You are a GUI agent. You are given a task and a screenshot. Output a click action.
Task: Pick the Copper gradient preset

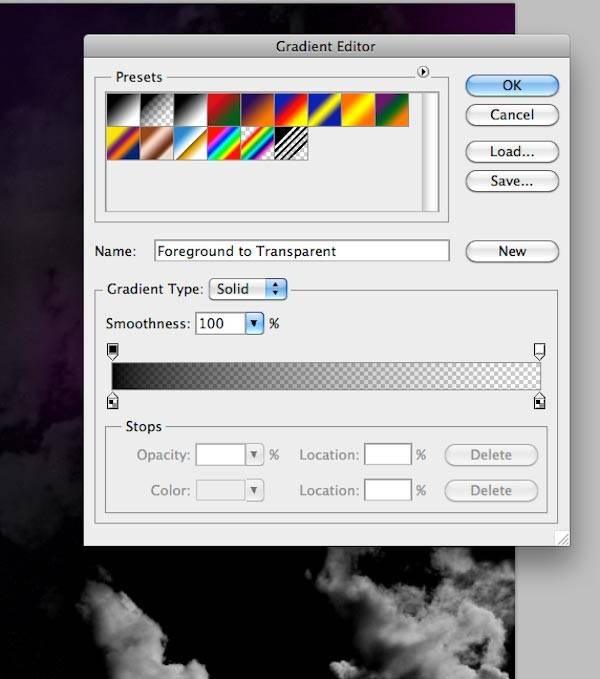click(156, 144)
